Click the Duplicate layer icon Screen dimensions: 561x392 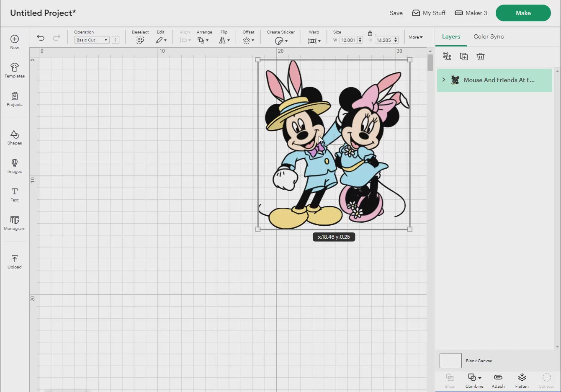click(464, 57)
